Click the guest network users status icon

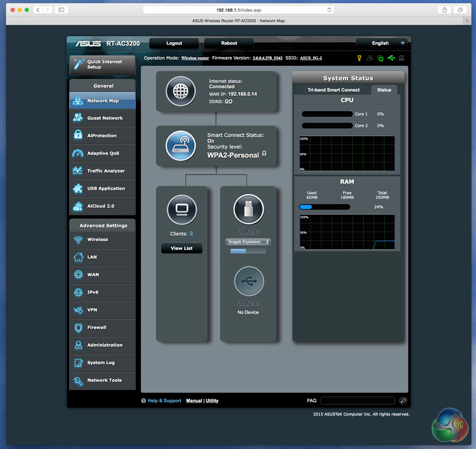[x=370, y=58]
